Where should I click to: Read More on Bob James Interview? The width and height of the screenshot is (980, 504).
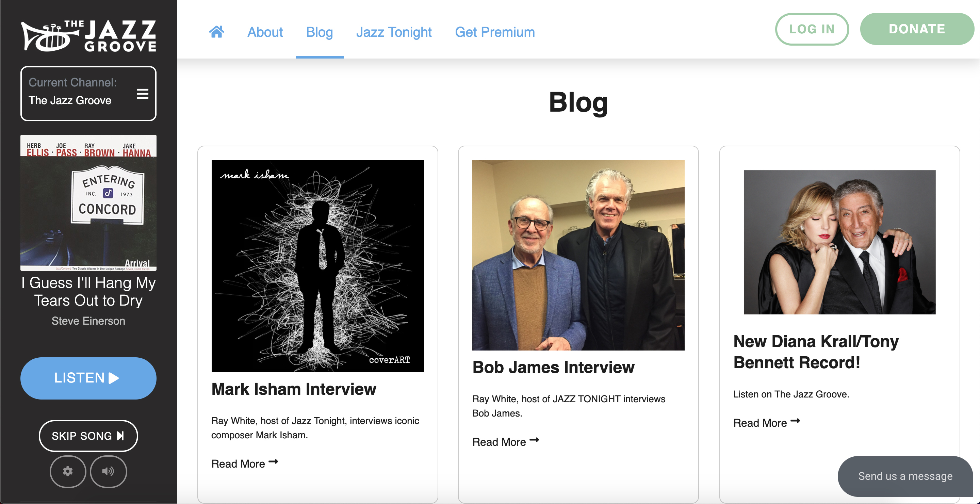506,442
